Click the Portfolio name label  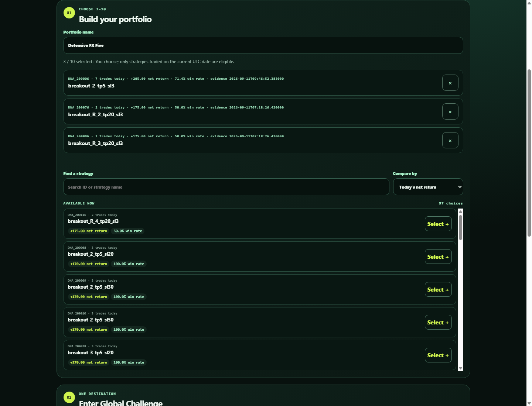click(78, 32)
